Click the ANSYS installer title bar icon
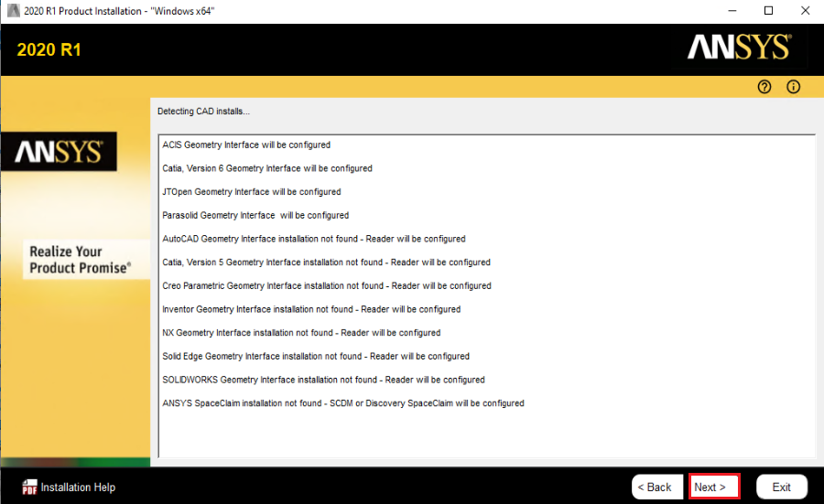This screenshot has width=824, height=504. click(x=13, y=10)
